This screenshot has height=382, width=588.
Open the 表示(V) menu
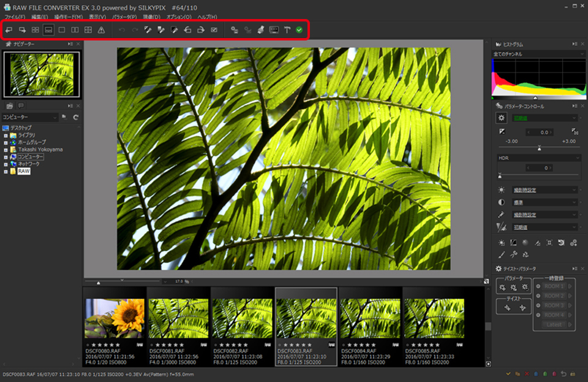point(97,17)
